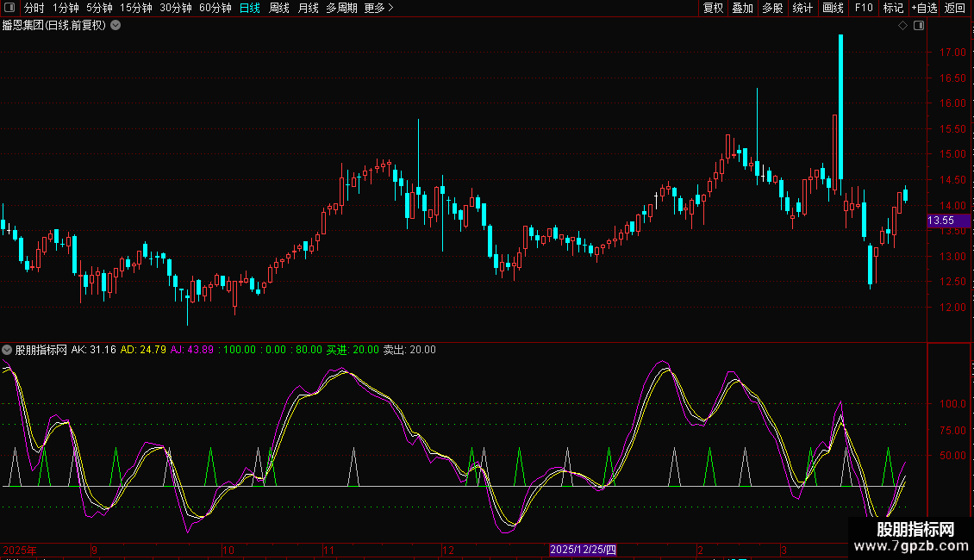
Task: Open the 画线 drawing tools
Action: pyautogui.click(x=833, y=8)
